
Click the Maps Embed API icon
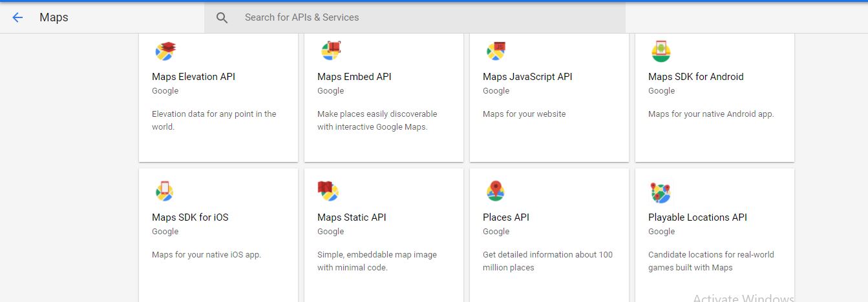click(x=331, y=51)
